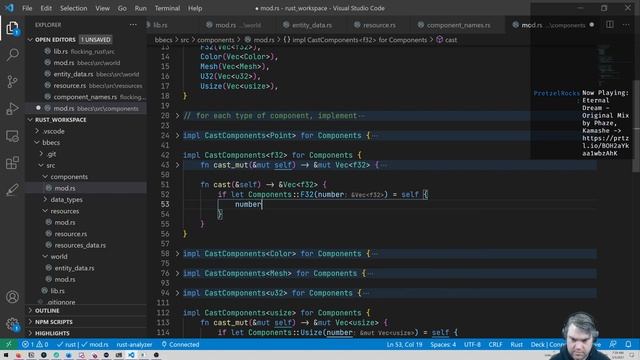The width and height of the screenshot is (640, 360).
Task: Click the split editor right icon
Action: click(x=609, y=24)
